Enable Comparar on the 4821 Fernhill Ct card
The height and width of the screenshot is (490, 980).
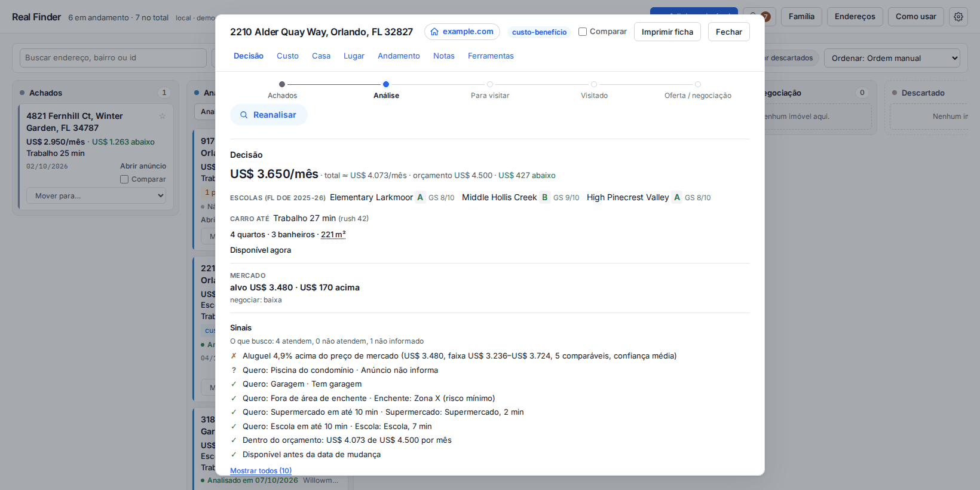coord(124,179)
